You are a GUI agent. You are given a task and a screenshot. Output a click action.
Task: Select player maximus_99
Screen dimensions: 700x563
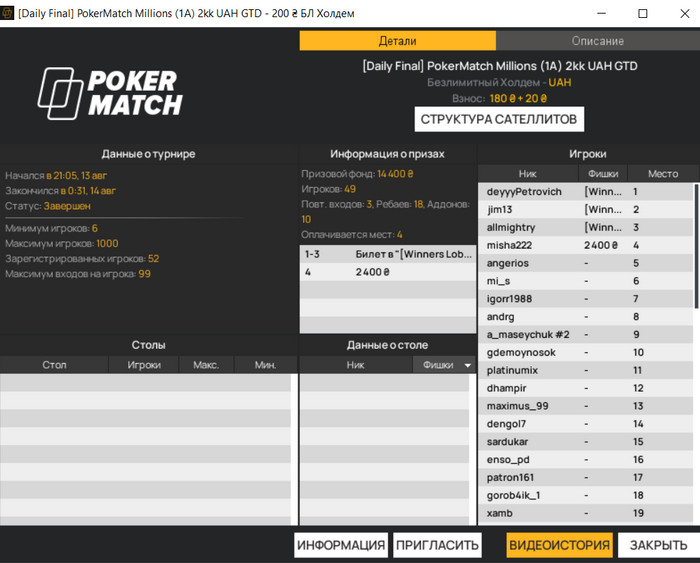[585, 406]
